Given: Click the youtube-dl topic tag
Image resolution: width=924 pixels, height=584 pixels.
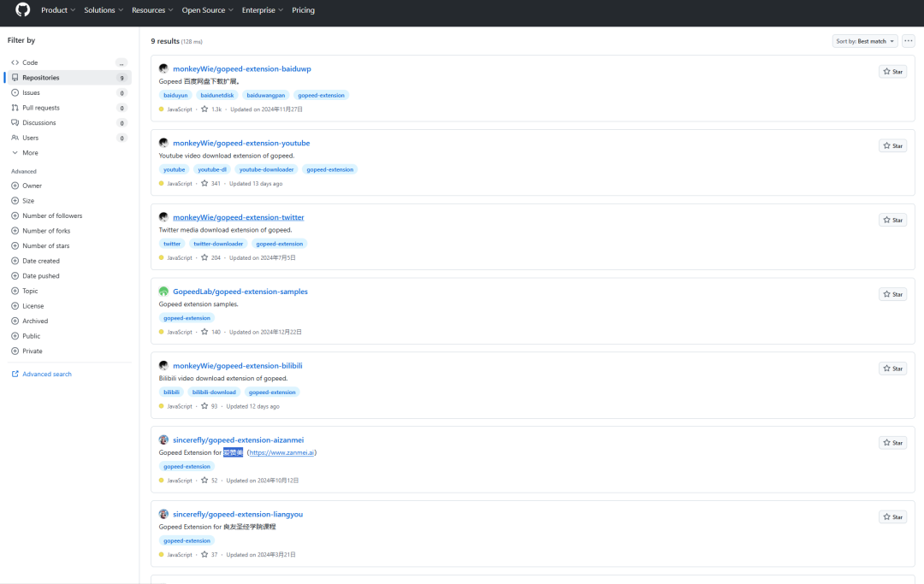Looking at the screenshot, I should 212,169.
